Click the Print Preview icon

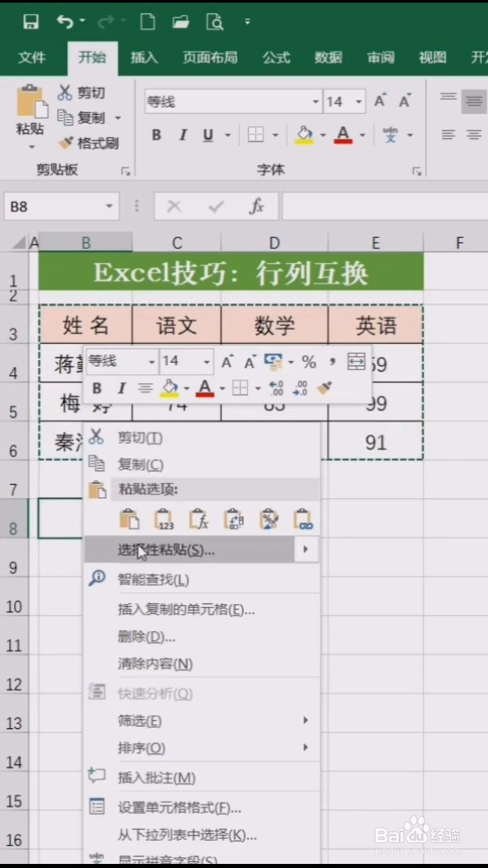point(215,22)
